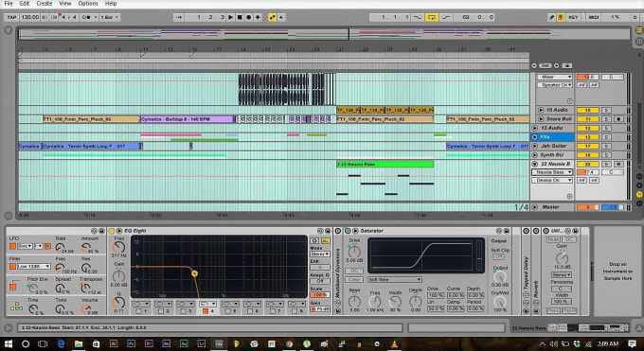Open the File menu
The image size is (644, 351).
(x=9, y=3)
